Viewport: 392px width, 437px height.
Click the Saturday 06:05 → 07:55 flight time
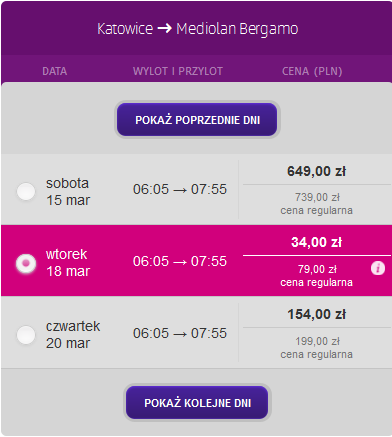coord(180,189)
